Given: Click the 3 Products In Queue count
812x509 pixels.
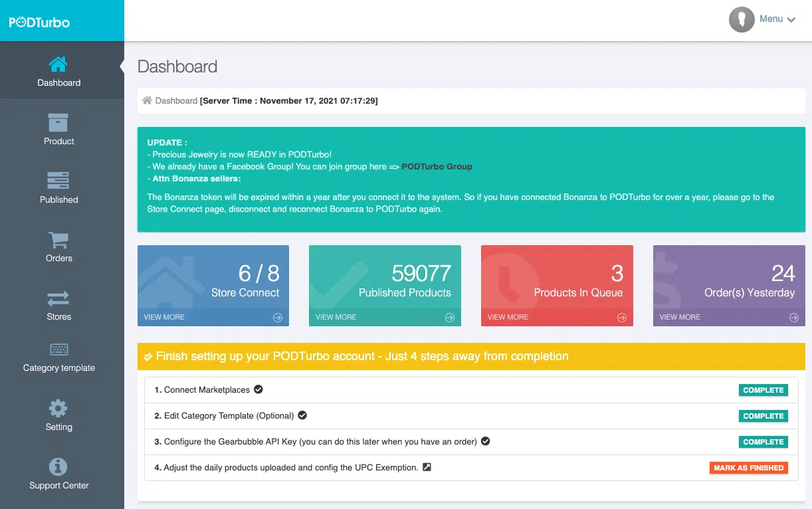Looking at the screenshot, I should tap(617, 273).
